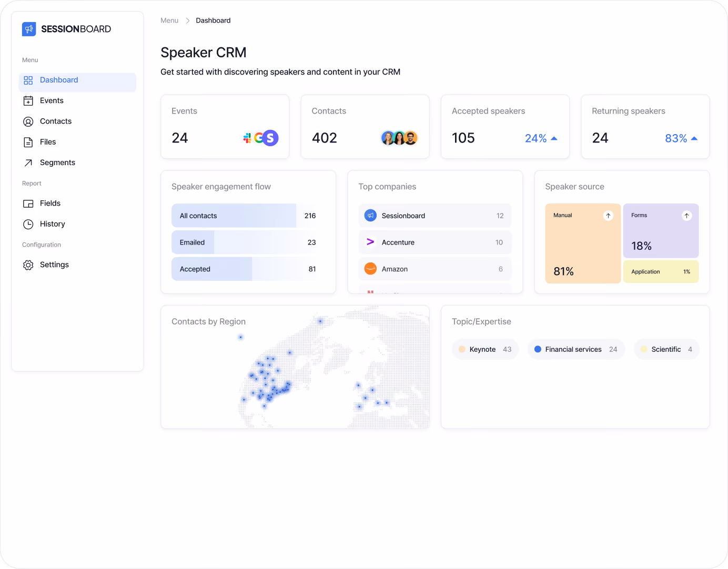Image resolution: width=728 pixels, height=569 pixels.
Task: Click the 24% accepted speakers growth
Action: point(536,138)
